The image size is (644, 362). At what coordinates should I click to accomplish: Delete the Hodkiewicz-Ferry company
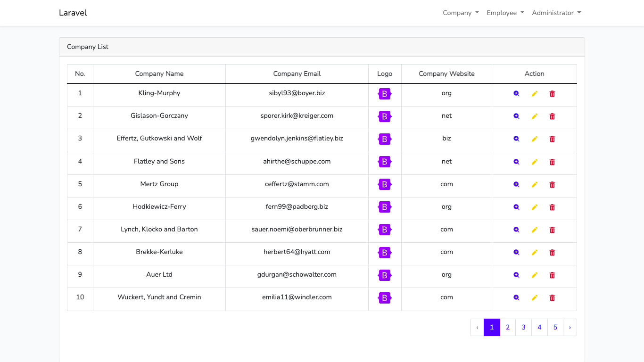[x=552, y=207]
